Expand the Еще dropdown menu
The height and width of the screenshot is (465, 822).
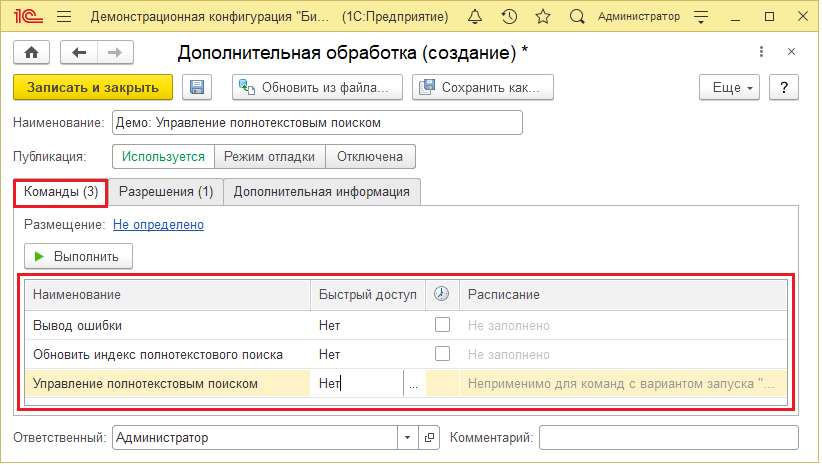click(729, 87)
